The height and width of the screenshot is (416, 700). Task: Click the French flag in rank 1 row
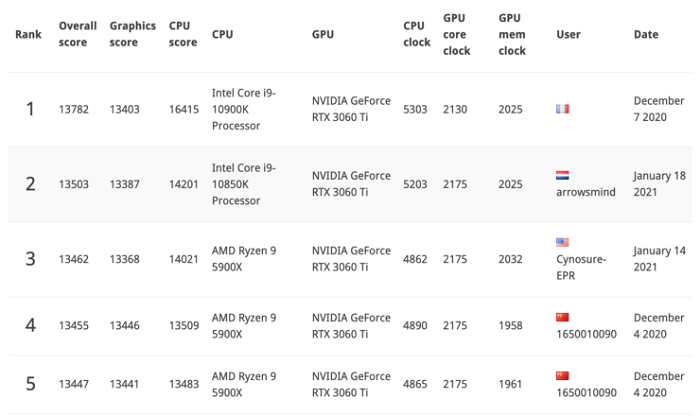pos(562,109)
